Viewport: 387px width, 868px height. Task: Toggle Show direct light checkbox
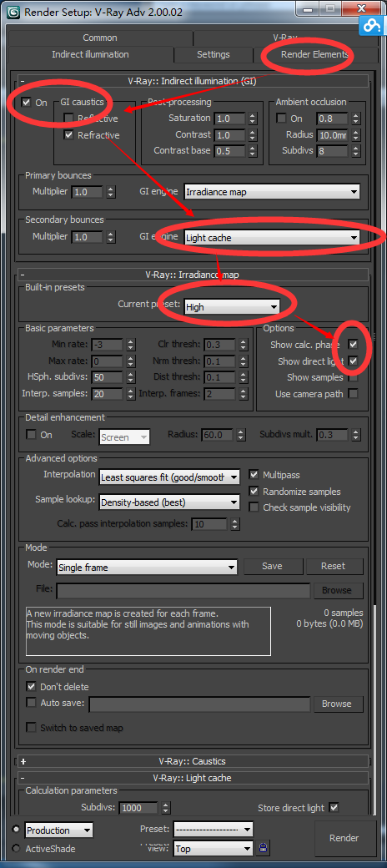click(353, 361)
